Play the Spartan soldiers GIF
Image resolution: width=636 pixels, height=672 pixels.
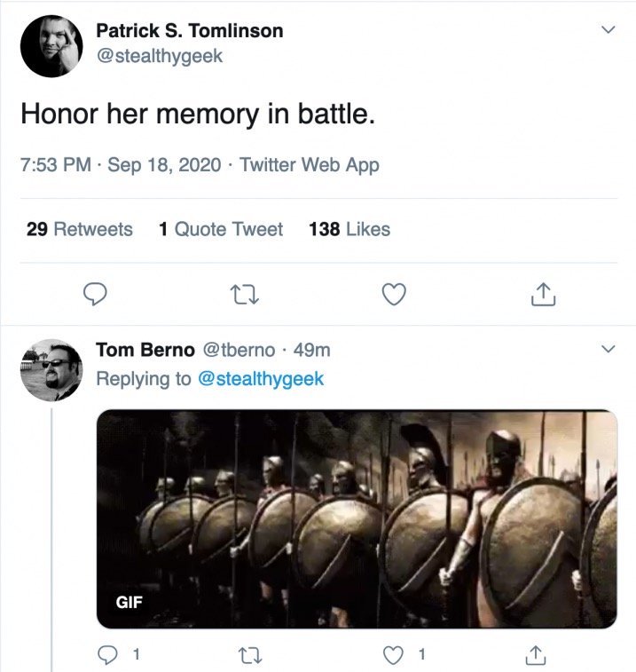[x=357, y=519]
